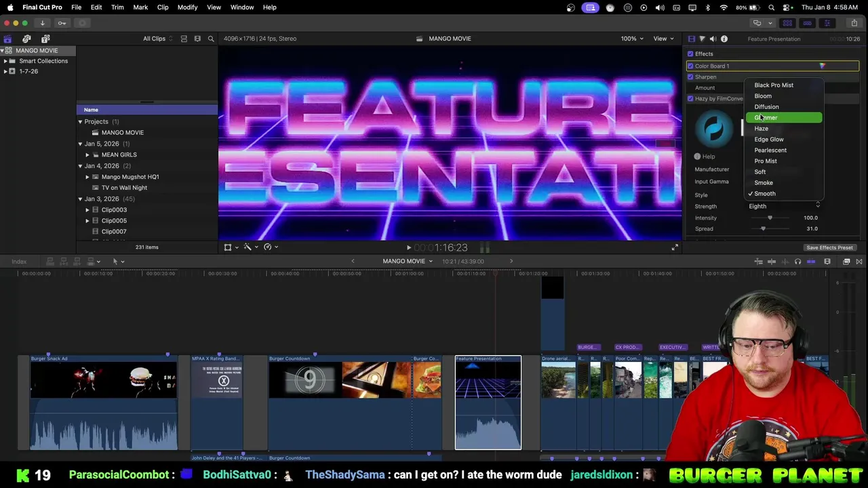Open the Color Board 1 color icon

[x=822, y=66]
